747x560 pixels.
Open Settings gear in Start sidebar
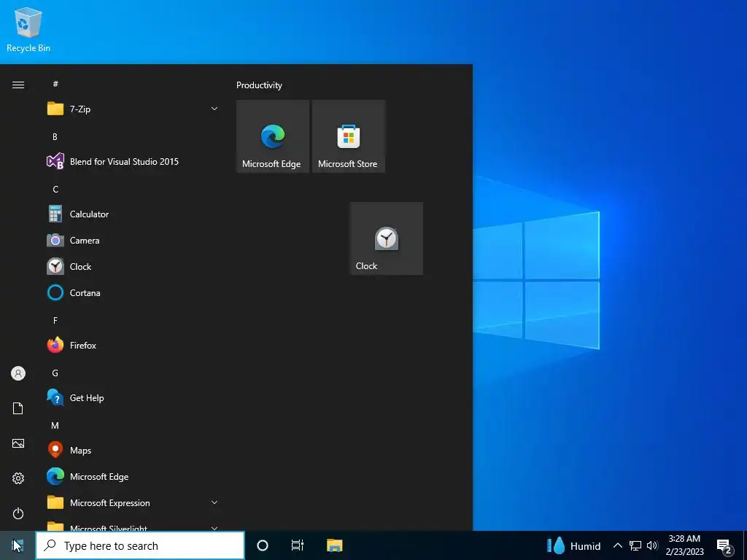click(x=18, y=478)
